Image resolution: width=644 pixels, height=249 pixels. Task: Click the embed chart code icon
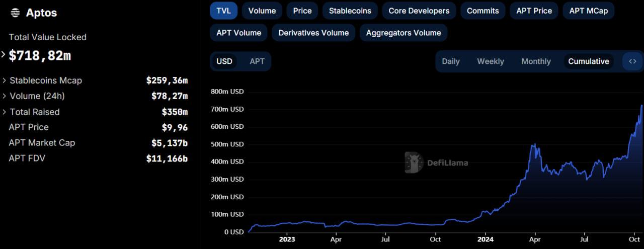[x=632, y=61]
